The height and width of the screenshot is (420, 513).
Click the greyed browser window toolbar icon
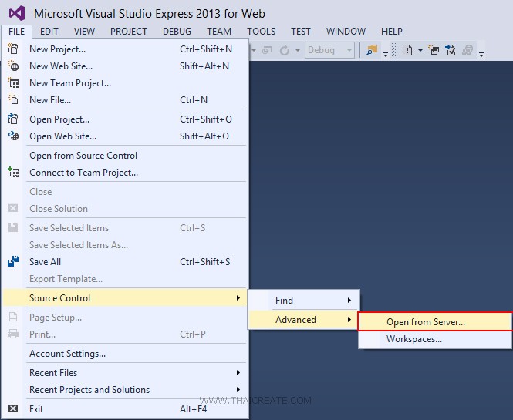pyautogui.click(x=267, y=50)
